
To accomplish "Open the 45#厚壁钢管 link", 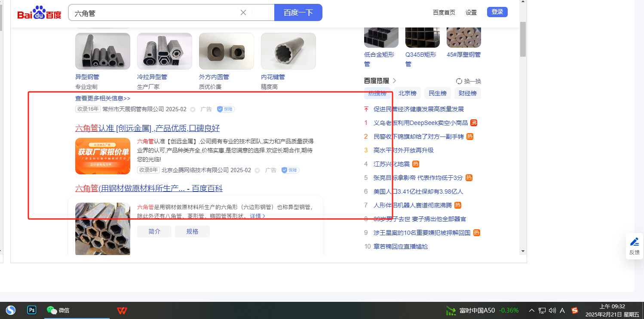I will coord(464,55).
